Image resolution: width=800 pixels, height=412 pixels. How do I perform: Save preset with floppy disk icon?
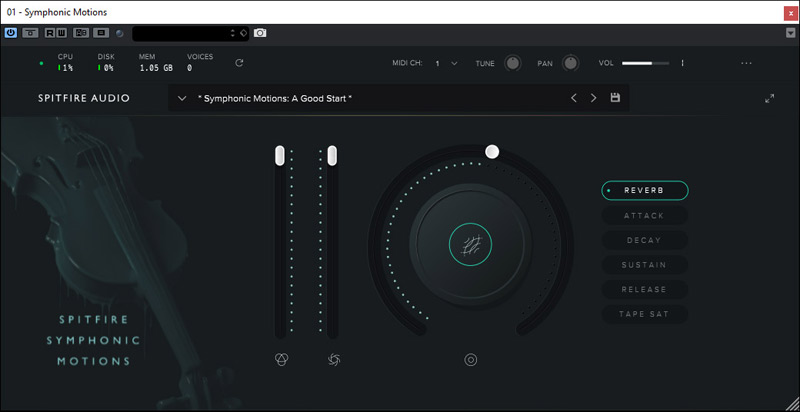[x=615, y=98]
